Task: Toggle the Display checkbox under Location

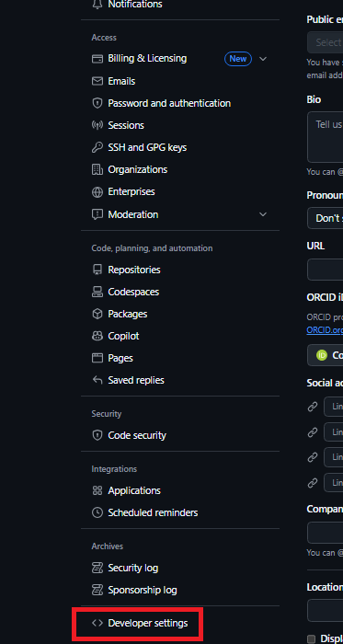Action: tap(312, 638)
